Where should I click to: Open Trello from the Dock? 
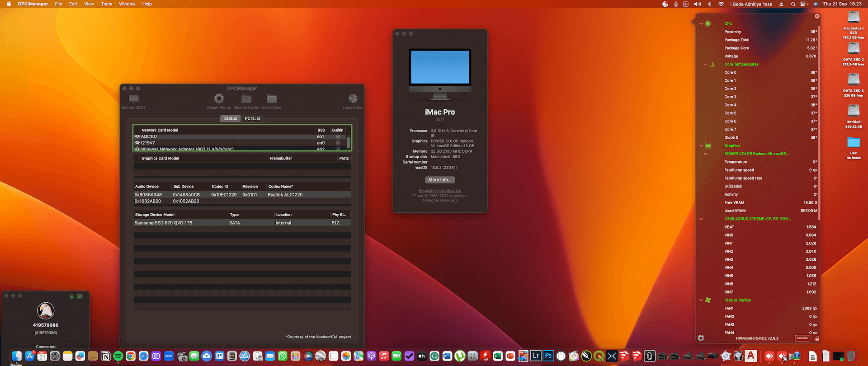pyautogui.click(x=219, y=356)
